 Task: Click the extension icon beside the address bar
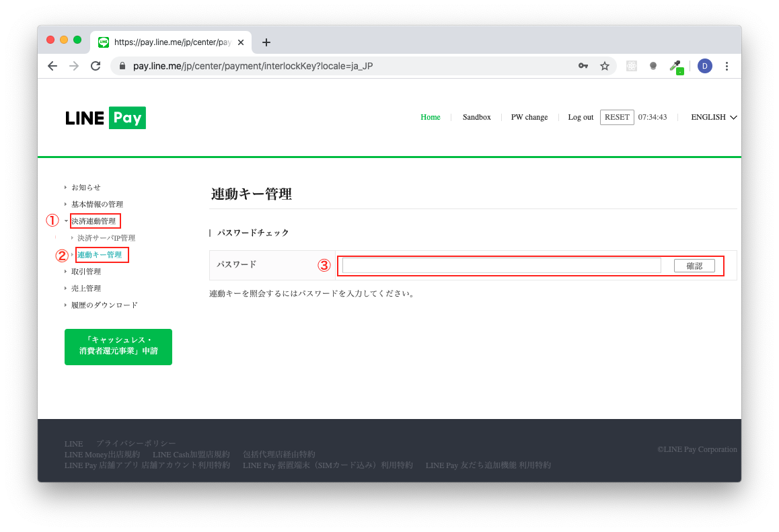click(x=631, y=66)
